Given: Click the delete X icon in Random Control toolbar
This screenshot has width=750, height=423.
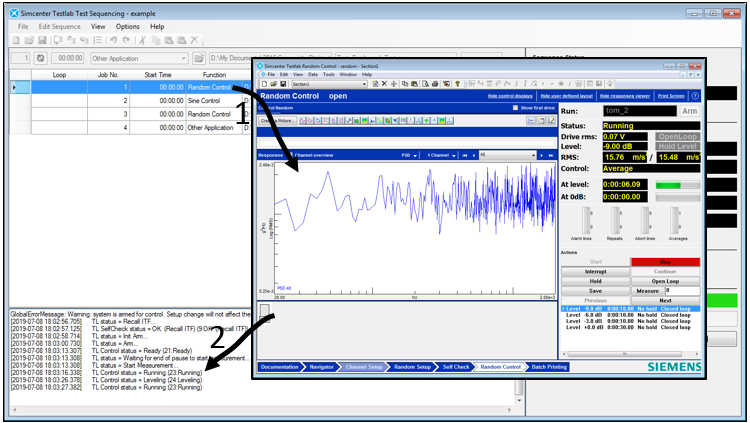Looking at the screenshot, I should click(383, 83).
